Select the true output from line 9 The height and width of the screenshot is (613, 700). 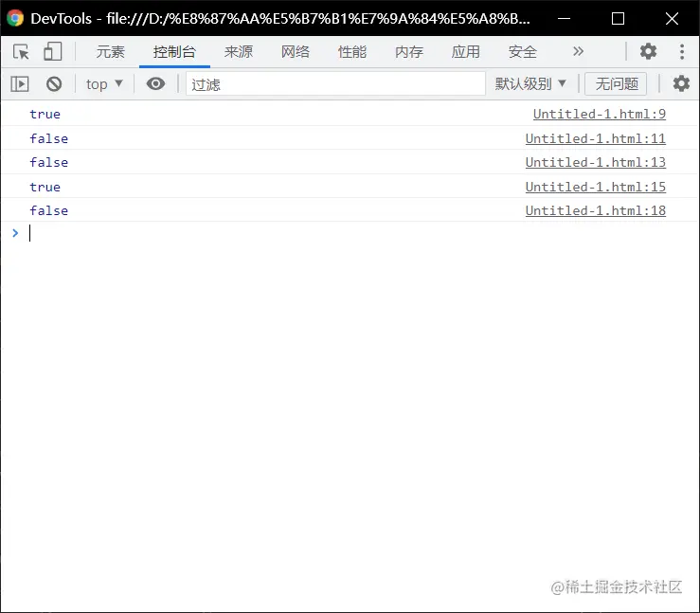(x=45, y=115)
